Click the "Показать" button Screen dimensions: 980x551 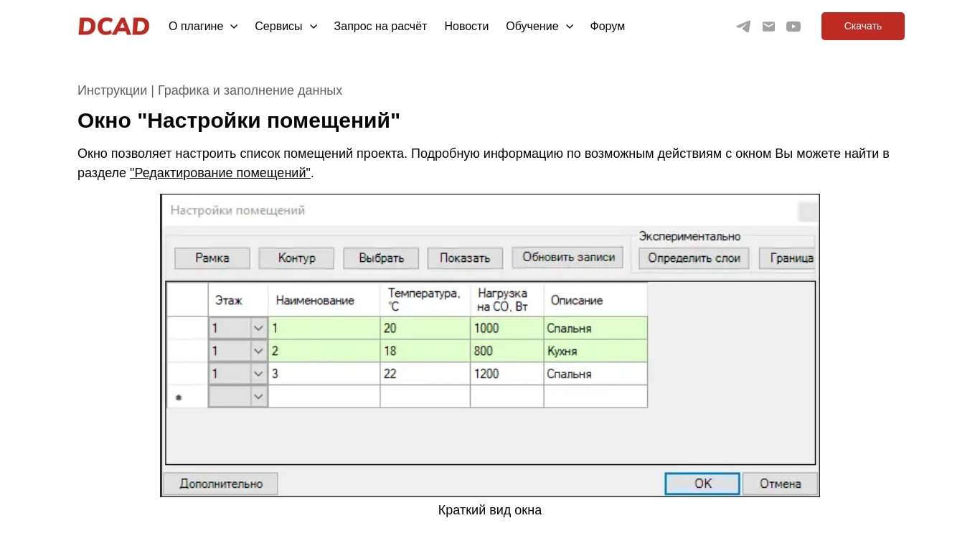click(x=465, y=258)
